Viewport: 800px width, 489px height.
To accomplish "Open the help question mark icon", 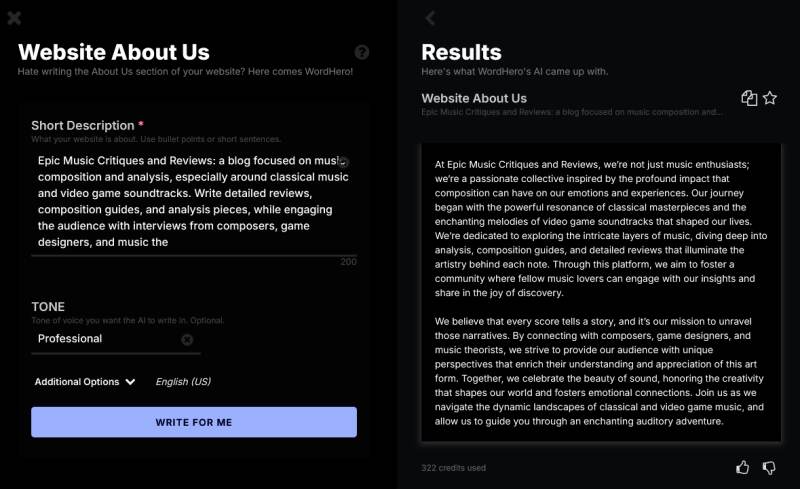I will [x=362, y=52].
